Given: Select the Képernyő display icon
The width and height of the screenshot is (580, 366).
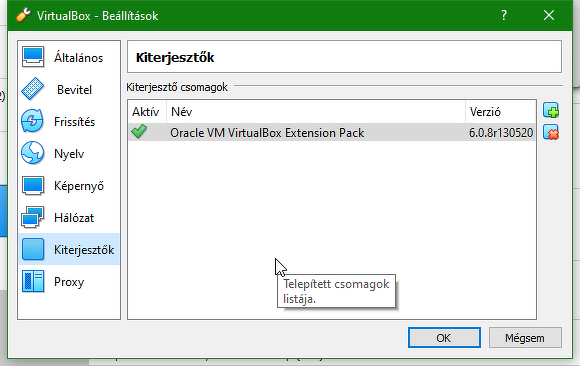Looking at the screenshot, I should pyautogui.click(x=33, y=185).
